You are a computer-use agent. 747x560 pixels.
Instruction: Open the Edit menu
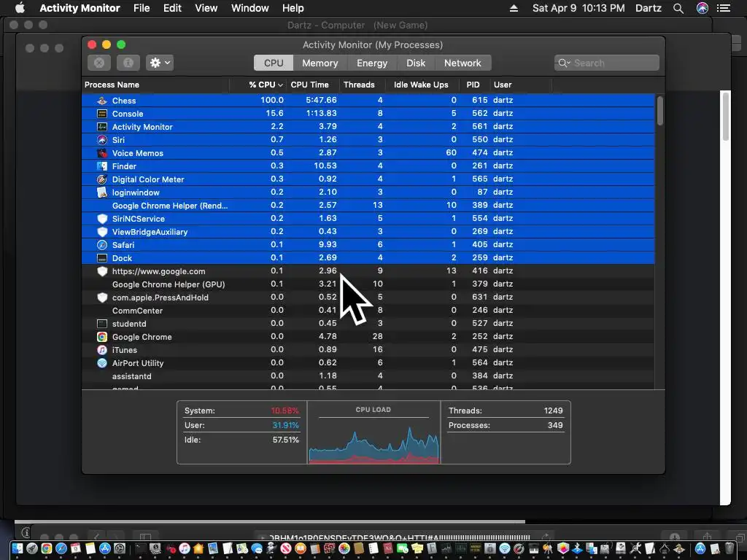[172, 8]
